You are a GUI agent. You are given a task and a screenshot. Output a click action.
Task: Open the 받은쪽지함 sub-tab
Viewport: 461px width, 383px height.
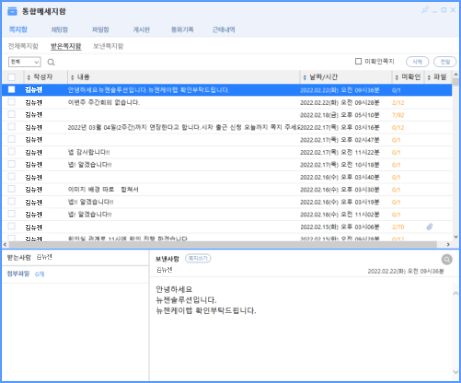(66, 46)
